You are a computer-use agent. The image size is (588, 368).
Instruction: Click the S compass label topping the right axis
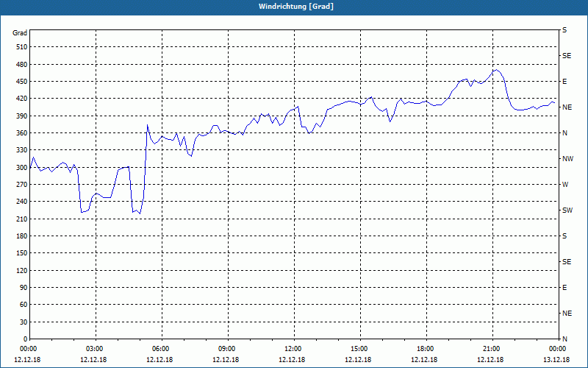(x=564, y=30)
